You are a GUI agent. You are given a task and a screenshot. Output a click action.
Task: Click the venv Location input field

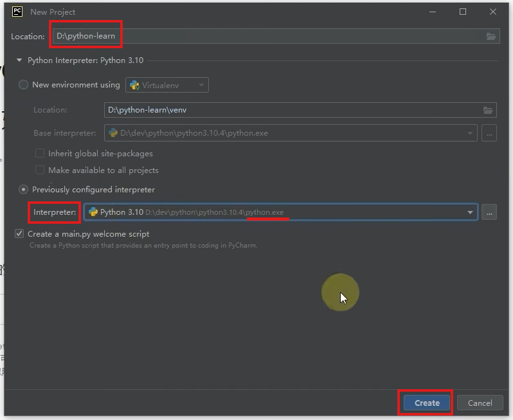tap(300, 110)
